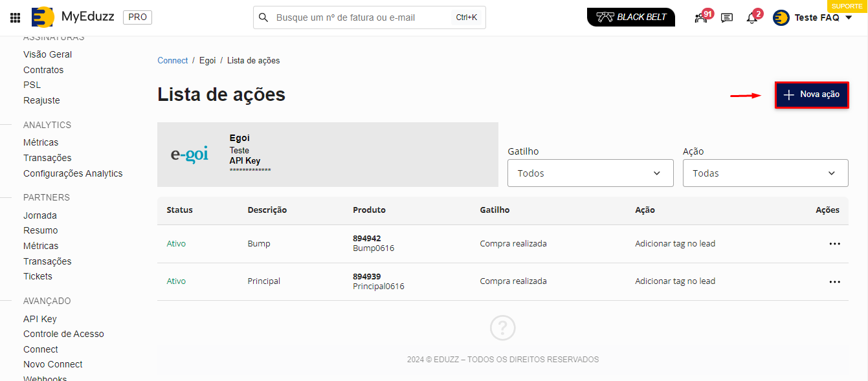Open the notifications bell icon
The image size is (868, 381).
coord(751,18)
